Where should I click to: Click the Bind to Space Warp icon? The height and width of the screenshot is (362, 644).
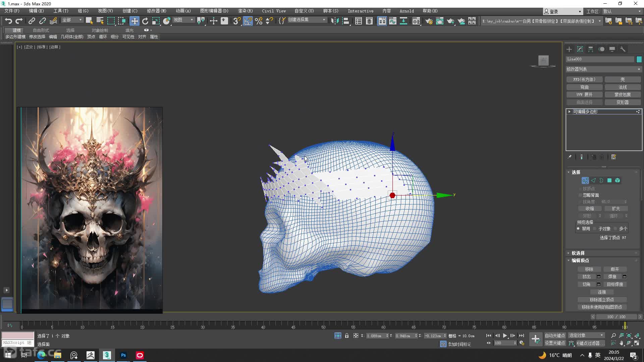(53, 21)
